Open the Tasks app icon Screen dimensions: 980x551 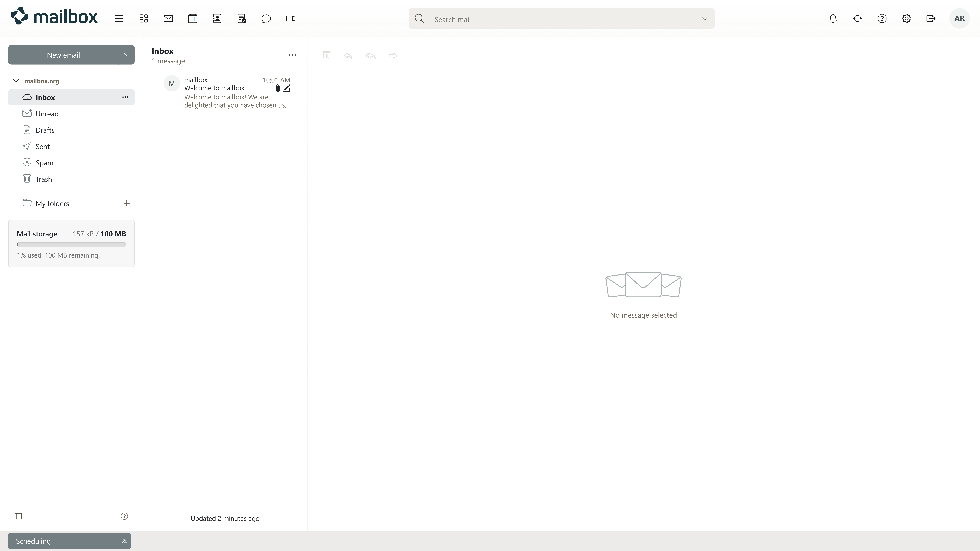[x=242, y=19]
